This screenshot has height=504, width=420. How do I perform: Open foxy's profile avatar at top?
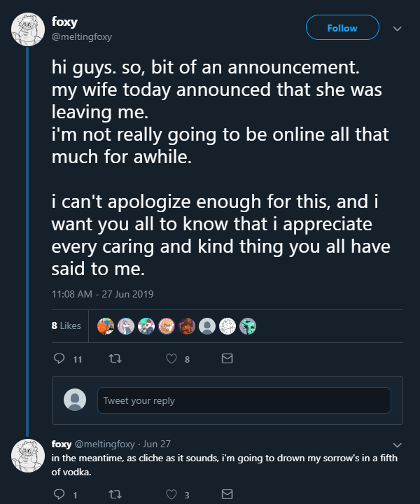tap(28, 29)
